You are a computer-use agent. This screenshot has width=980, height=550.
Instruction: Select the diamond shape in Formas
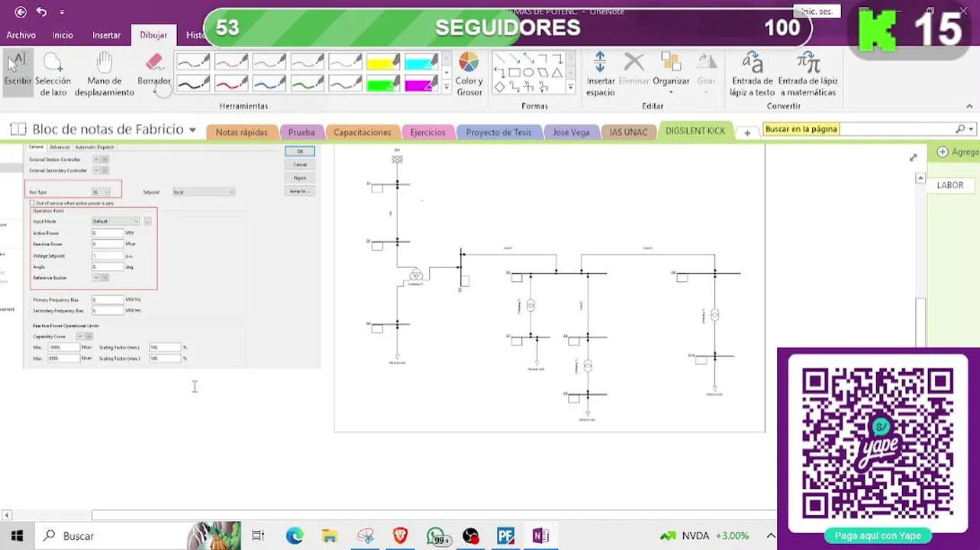tap(500, 87)
